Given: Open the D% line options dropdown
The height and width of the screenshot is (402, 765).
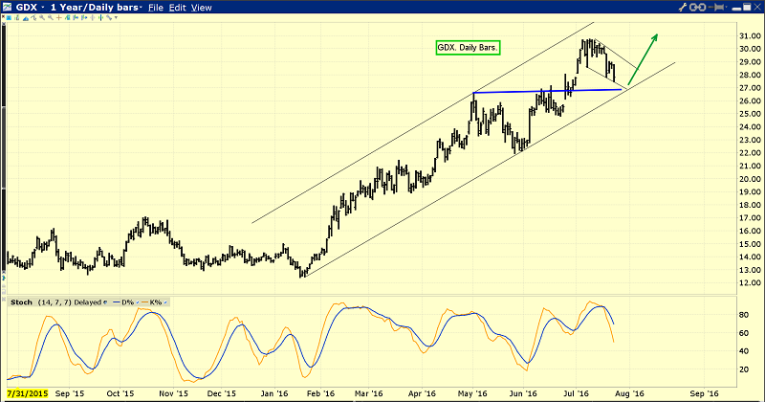Looking at the screenshot, I should coord(138,301).
